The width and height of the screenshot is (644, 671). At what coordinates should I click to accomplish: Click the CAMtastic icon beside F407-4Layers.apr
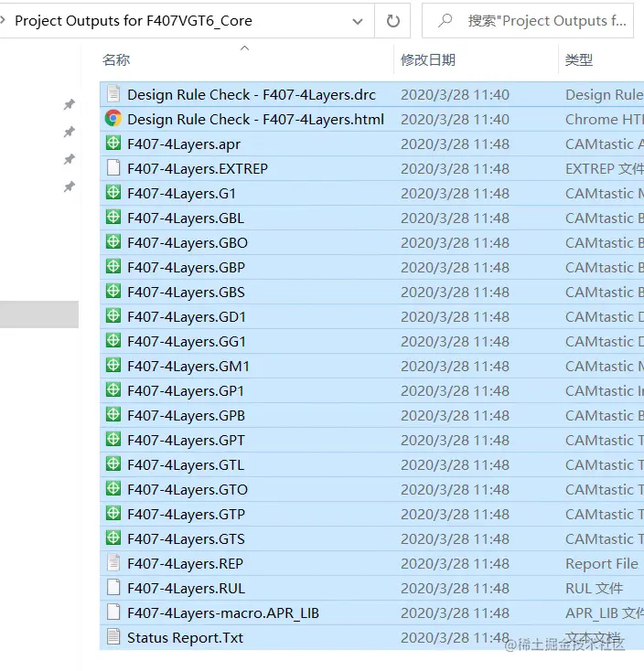tap(113, 143)
